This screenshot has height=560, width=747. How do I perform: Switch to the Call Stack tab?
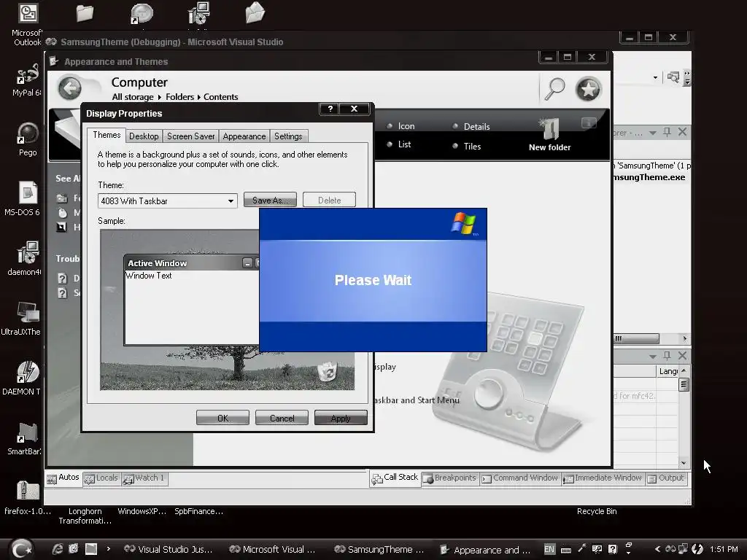point(395,478)
